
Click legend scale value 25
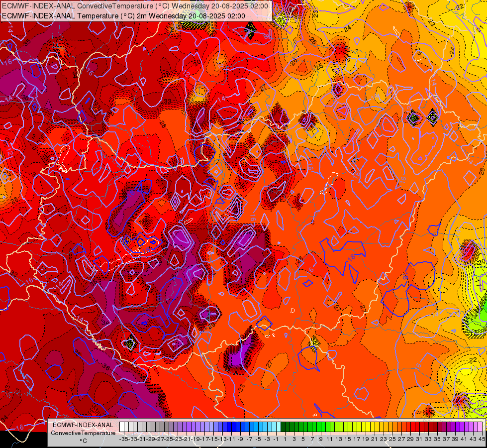click(392, 439)
